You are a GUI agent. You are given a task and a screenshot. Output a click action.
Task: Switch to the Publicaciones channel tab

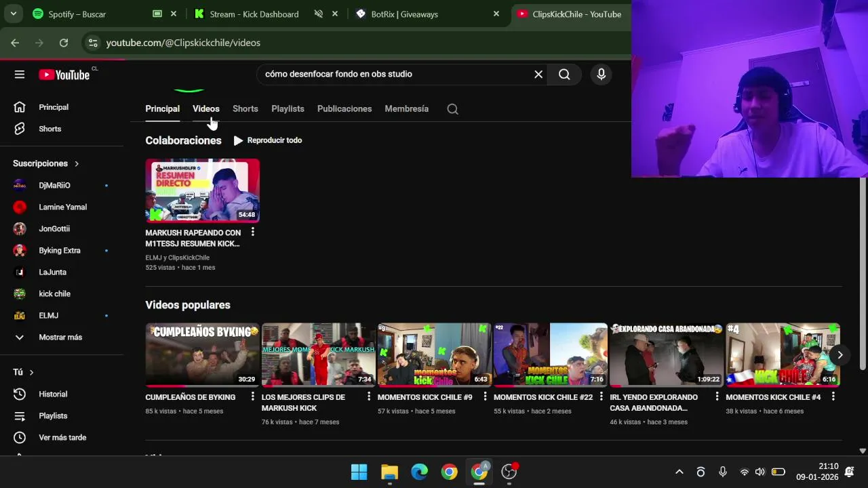coord(344,109)
